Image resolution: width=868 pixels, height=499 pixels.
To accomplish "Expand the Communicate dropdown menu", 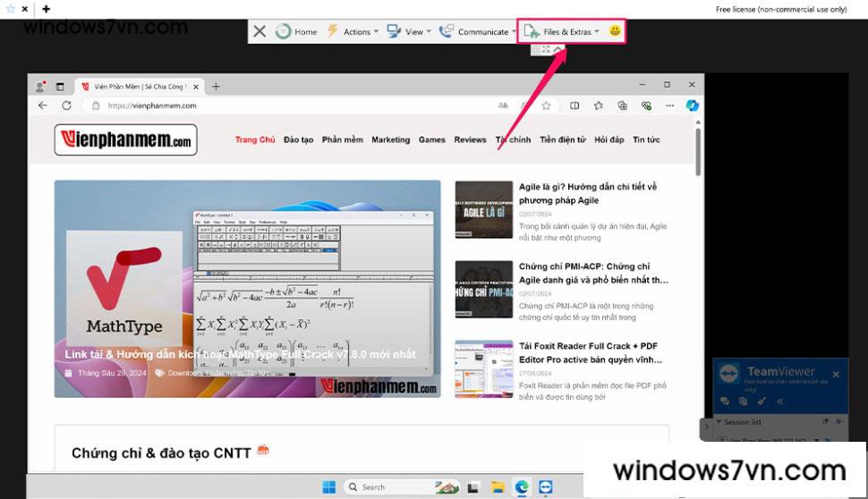I will pyautogui.click(x=477, y=31).
